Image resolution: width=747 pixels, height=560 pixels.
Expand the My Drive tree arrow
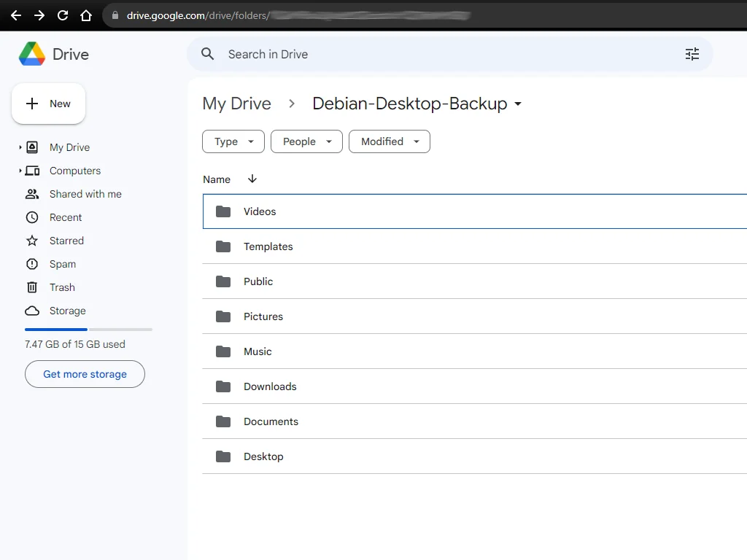click(20, 147)
